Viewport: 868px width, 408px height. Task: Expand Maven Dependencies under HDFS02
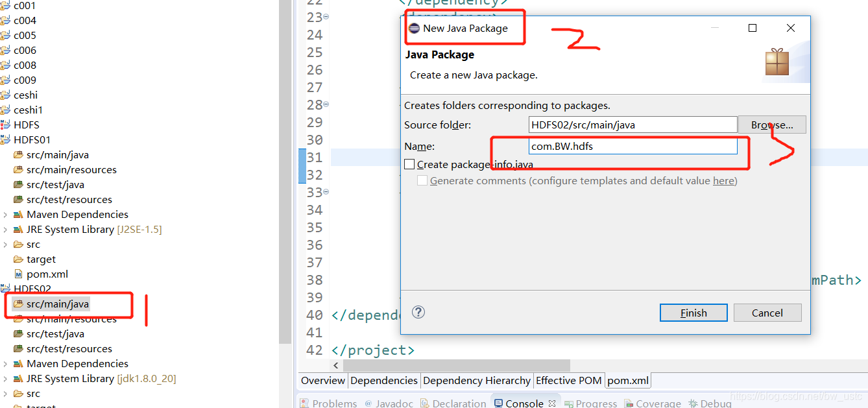[6, 363]
